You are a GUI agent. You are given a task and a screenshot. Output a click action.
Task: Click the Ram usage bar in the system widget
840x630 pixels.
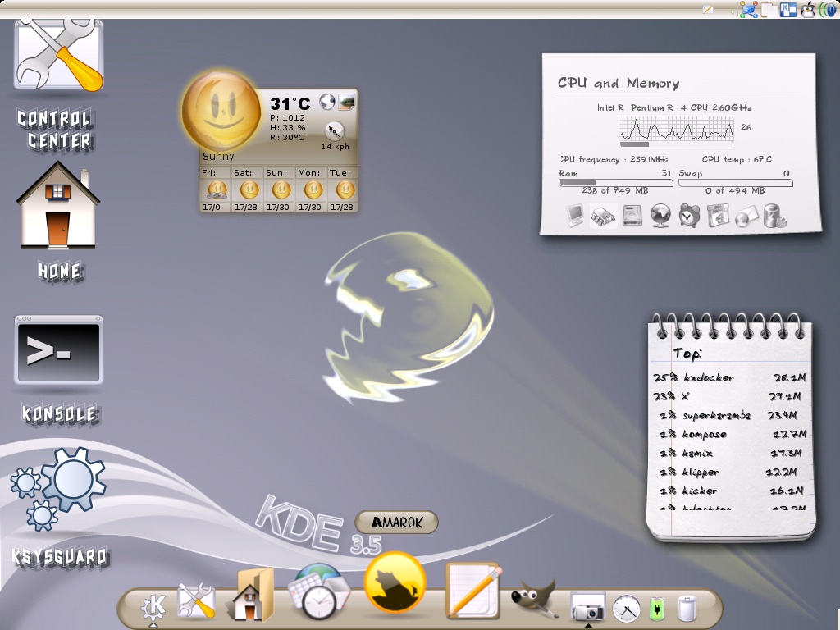coord(615,183)
